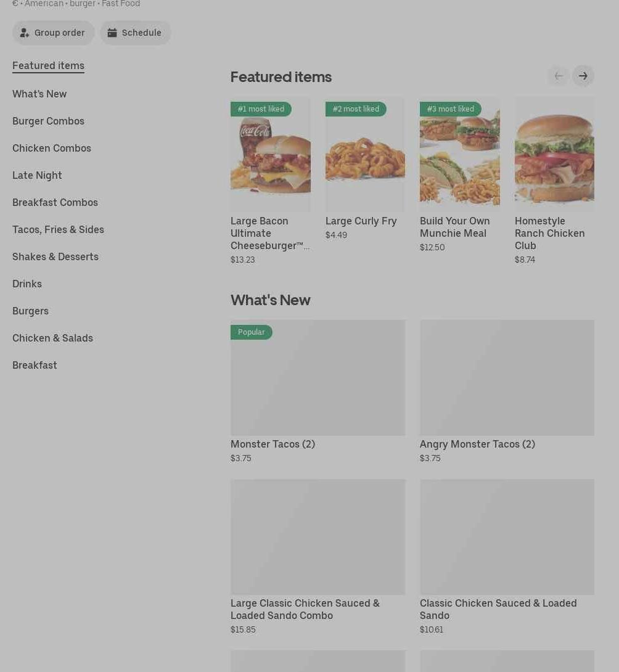Screen dimensions: 619x672
Task: View the Homestyle Ranch Chicken Club picture
Action: [554, 154]
